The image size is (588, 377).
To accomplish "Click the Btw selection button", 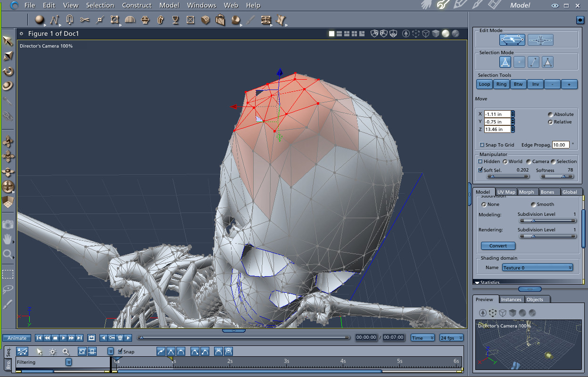I will [x=518, y=84].
